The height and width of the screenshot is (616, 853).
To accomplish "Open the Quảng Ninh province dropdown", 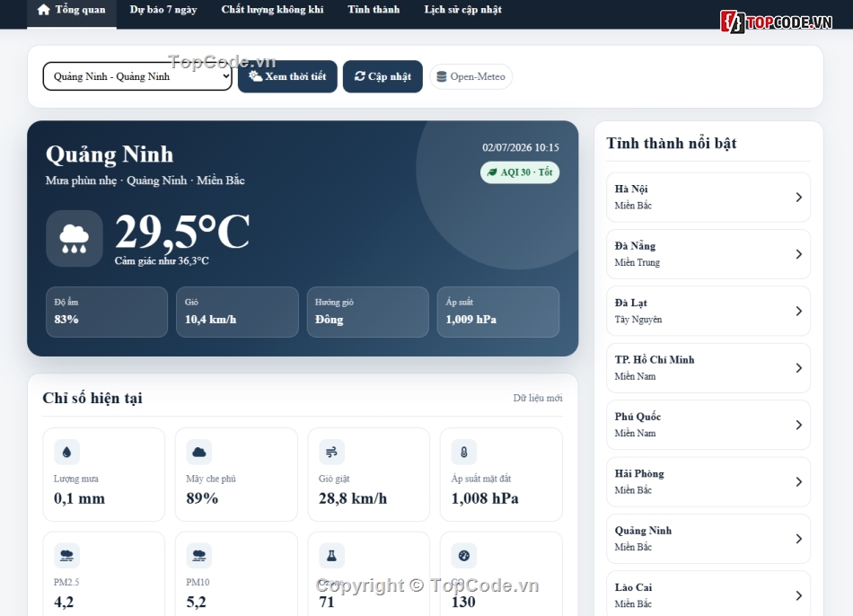I will click(x=137, y=76).
